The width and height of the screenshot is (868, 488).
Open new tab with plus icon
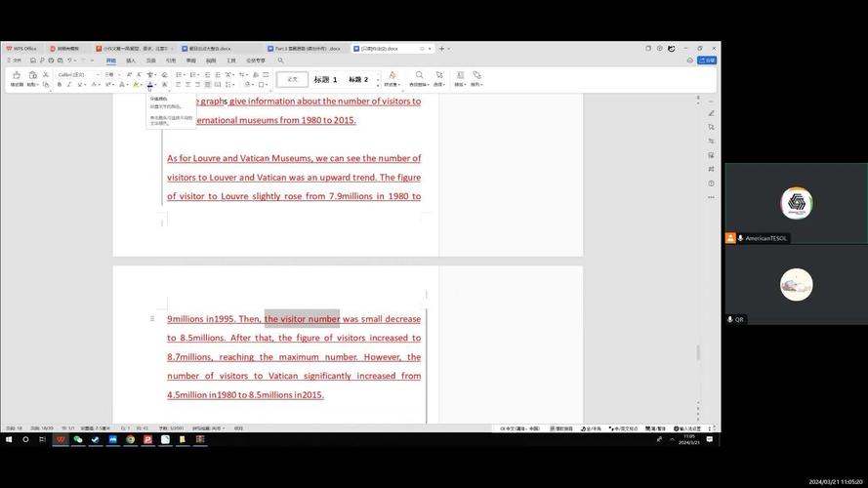tap(441, 48)
